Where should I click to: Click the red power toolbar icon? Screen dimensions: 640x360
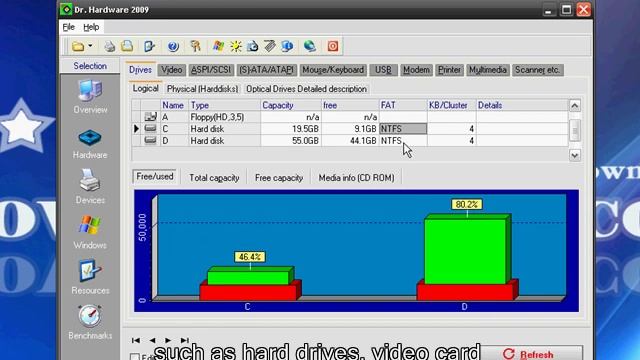tap(333, 46)
